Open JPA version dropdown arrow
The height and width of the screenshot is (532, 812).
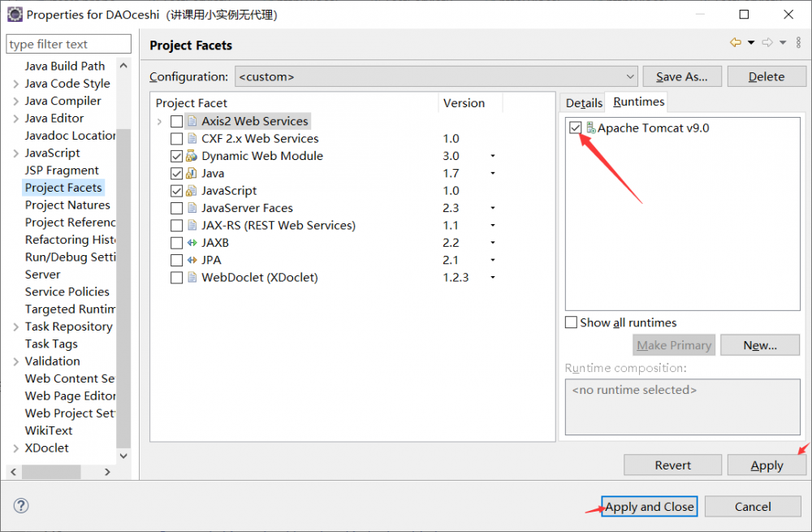493,260
